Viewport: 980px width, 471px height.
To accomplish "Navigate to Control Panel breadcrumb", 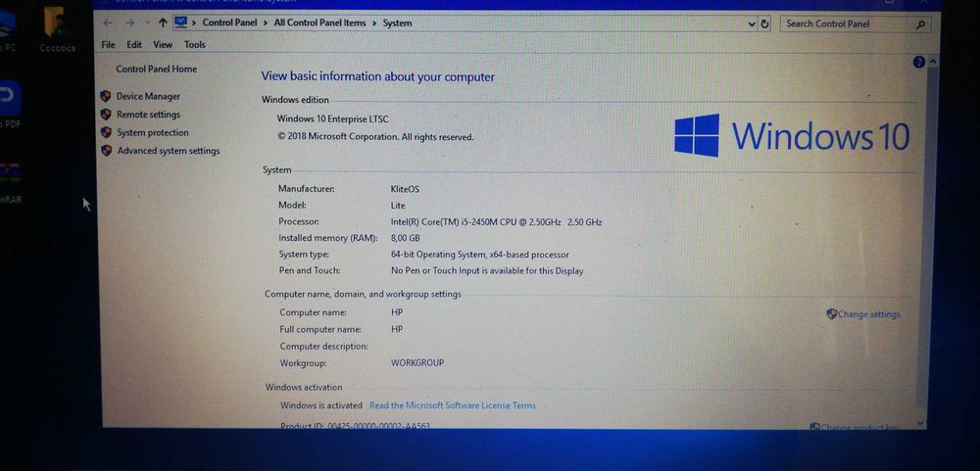I will point(229,23).
